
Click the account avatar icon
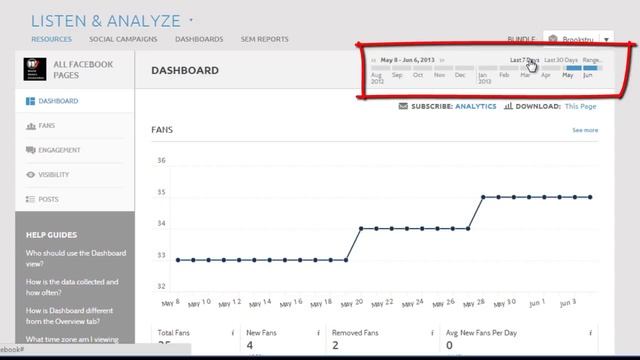[553, 39]
